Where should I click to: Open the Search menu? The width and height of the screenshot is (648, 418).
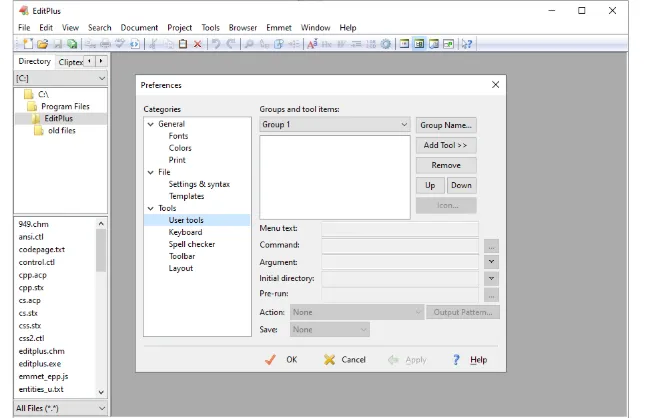click(x=100, y=28)
